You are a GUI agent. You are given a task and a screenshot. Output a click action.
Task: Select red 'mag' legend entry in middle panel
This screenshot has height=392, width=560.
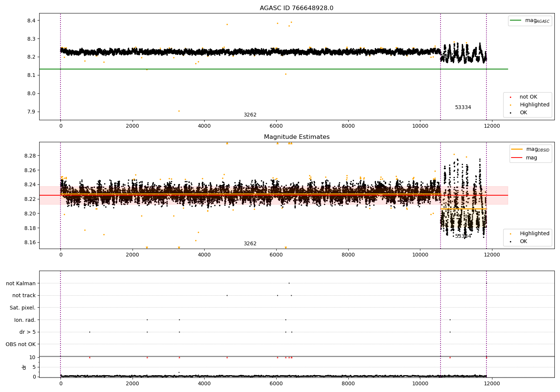(525, 158)
